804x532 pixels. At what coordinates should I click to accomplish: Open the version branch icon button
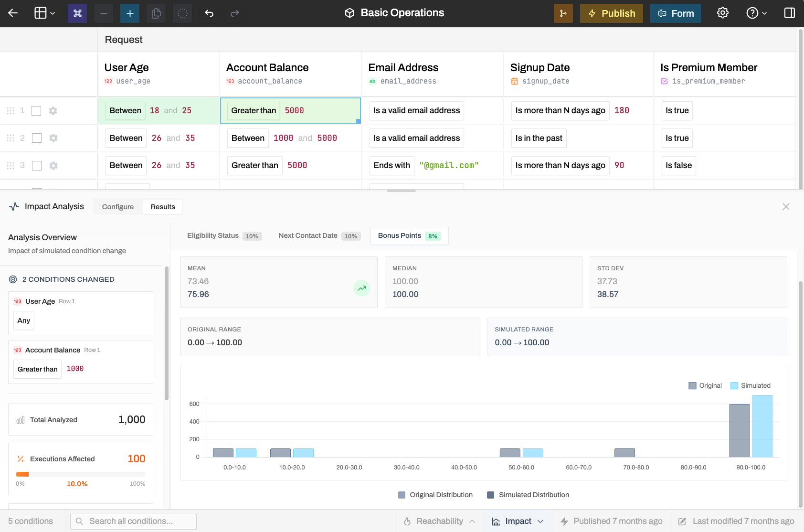563,13
